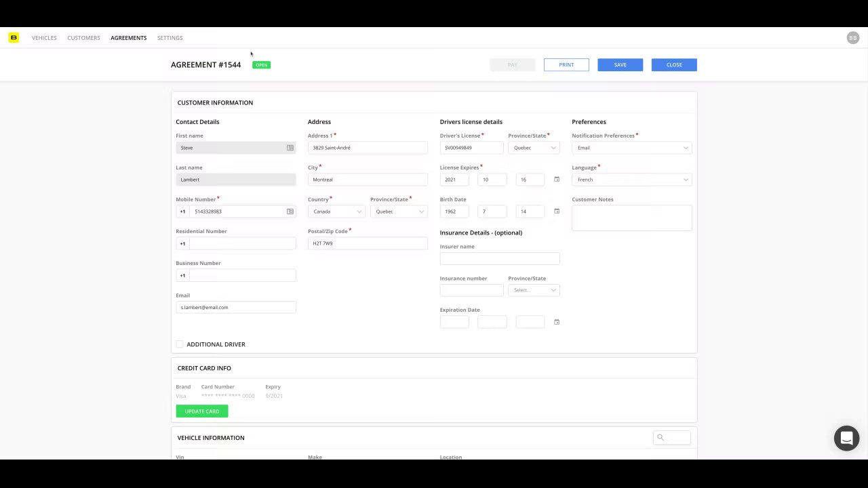Click the Print button
This screenshot has height=488, width=868.
tap(566, 65)
